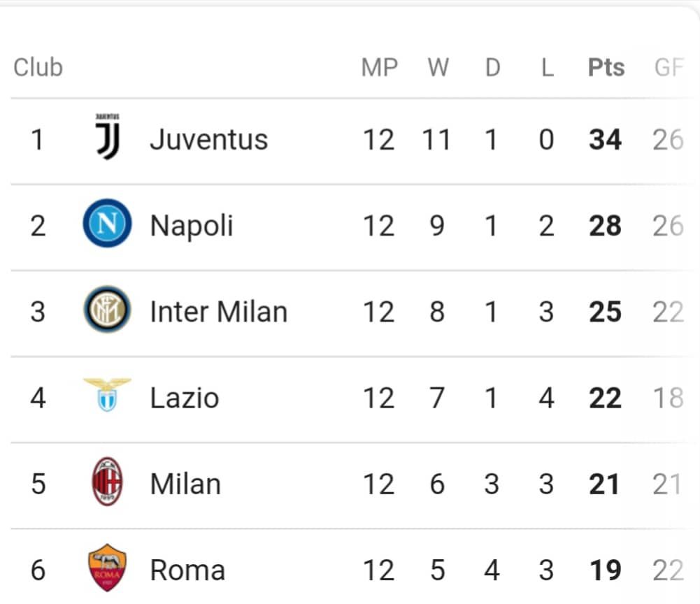Click the W column header
Screen dimensions: 700x604
click(438, 67)
